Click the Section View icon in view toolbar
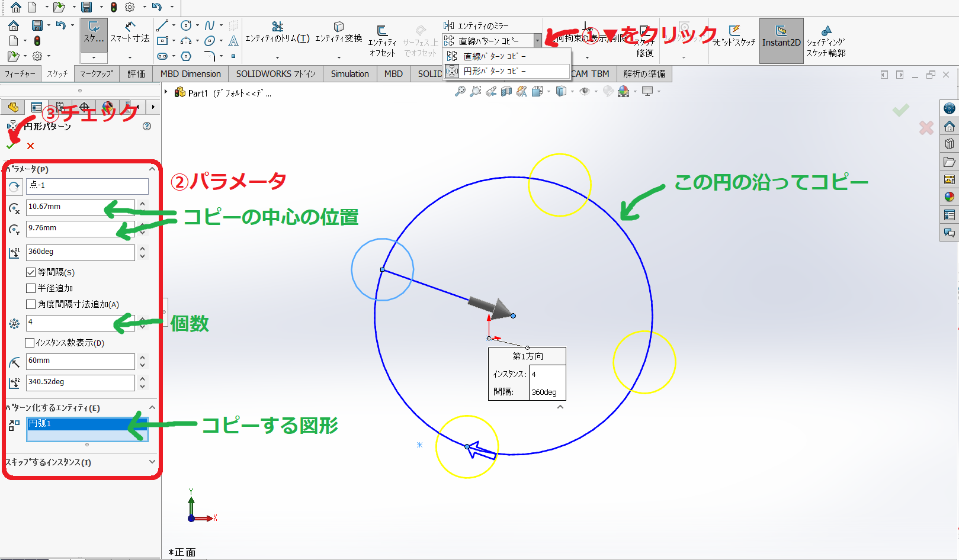The image size is (959, 560). tap(506, 91)
